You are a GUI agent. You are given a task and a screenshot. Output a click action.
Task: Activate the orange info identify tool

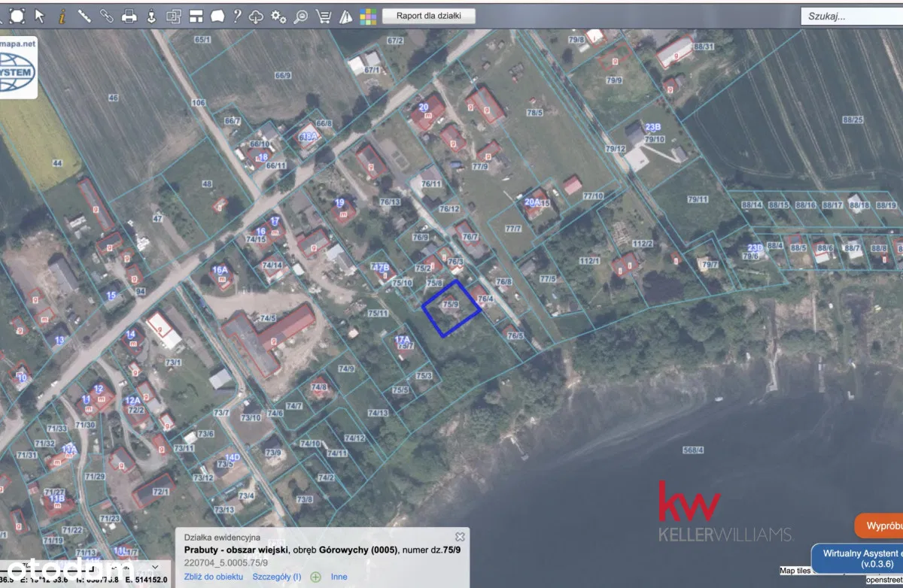62,15
